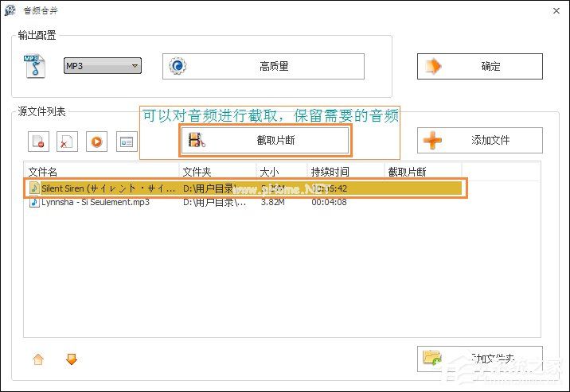570x392 pixels.
Task: Click the 大小 column header
Action: click(x=282, y=172)
